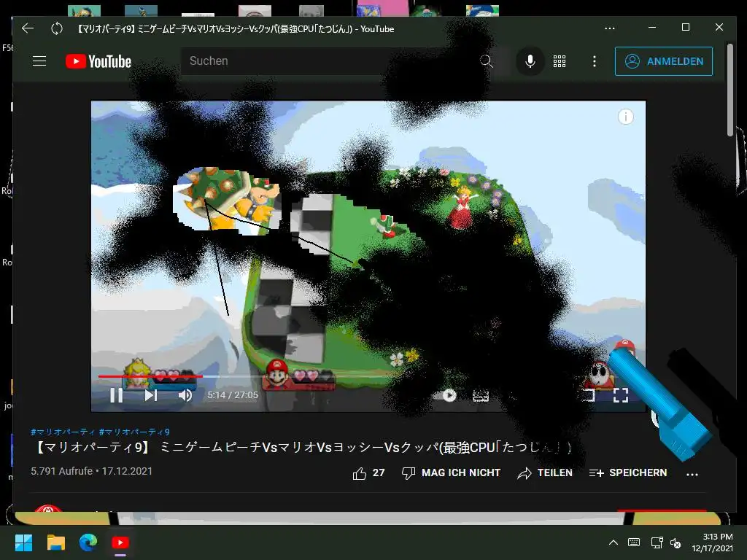
Task: Open the #マリオパーティ9 hashtag link
Action: (134, 432)
